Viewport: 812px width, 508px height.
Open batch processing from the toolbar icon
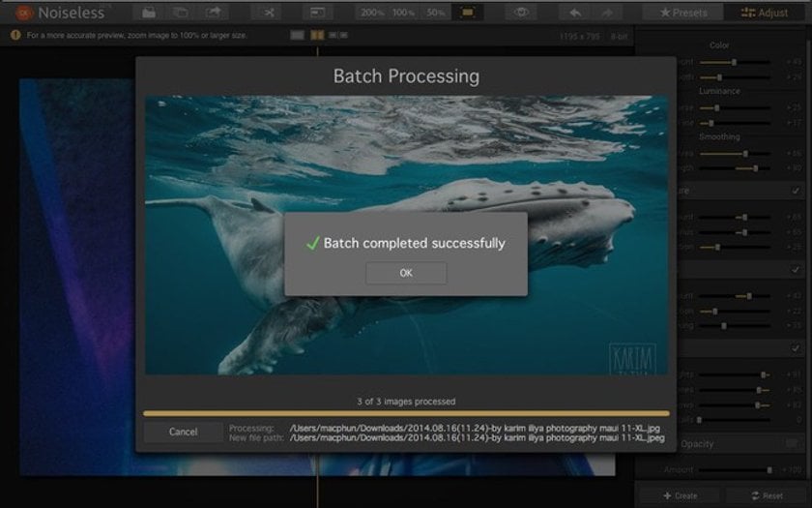tap(181, 13)
